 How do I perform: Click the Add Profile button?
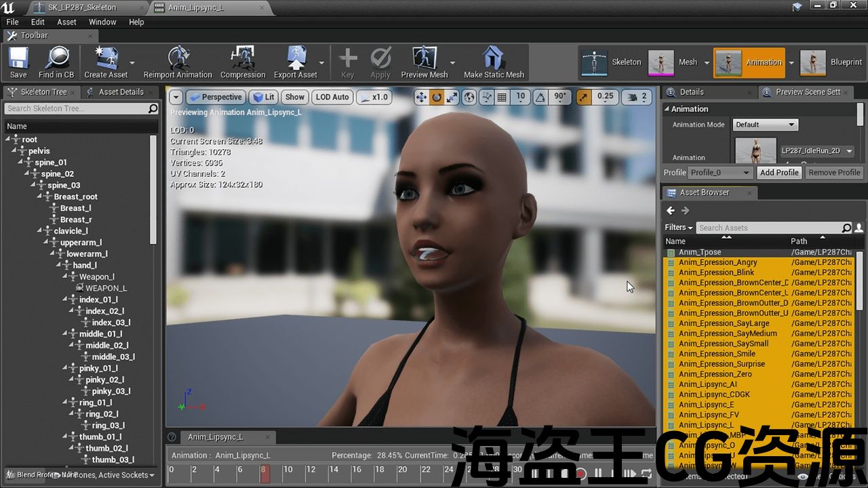pos(778,173)
